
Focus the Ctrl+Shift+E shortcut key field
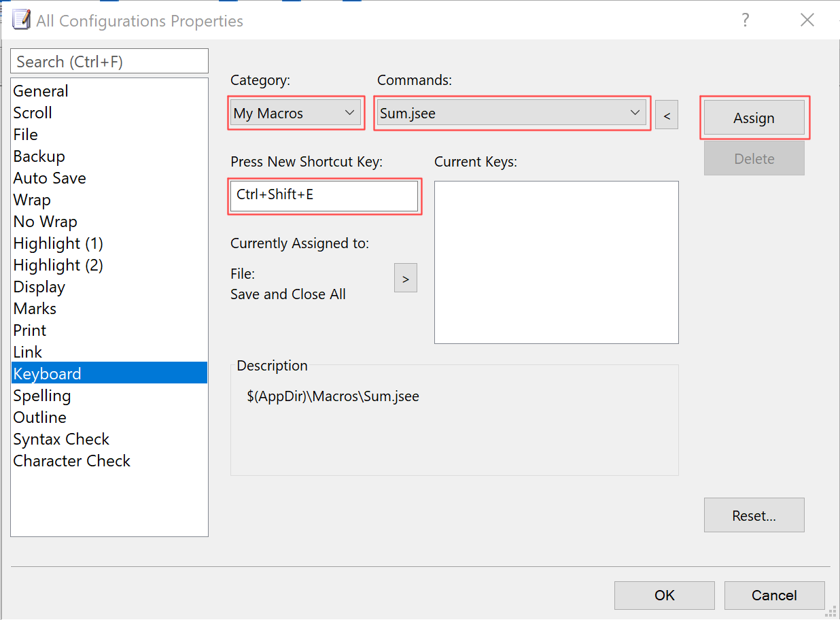[324, 196]
